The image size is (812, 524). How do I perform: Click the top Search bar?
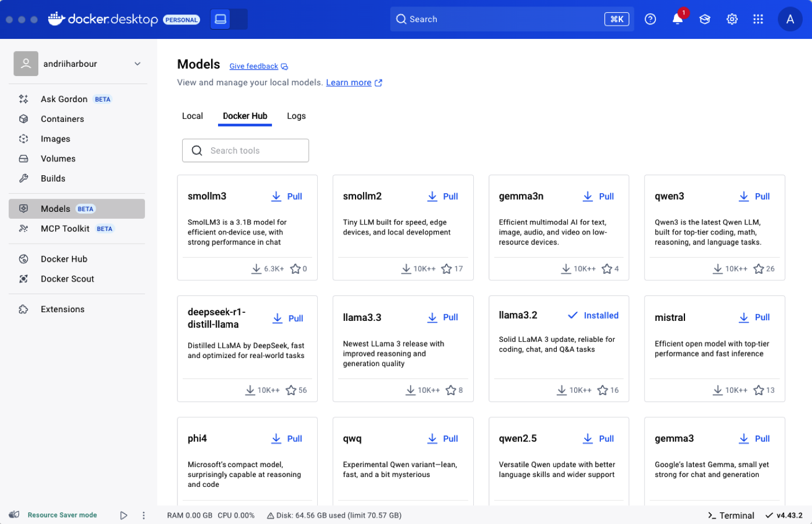pyautogui.click(x=512, y=19)
